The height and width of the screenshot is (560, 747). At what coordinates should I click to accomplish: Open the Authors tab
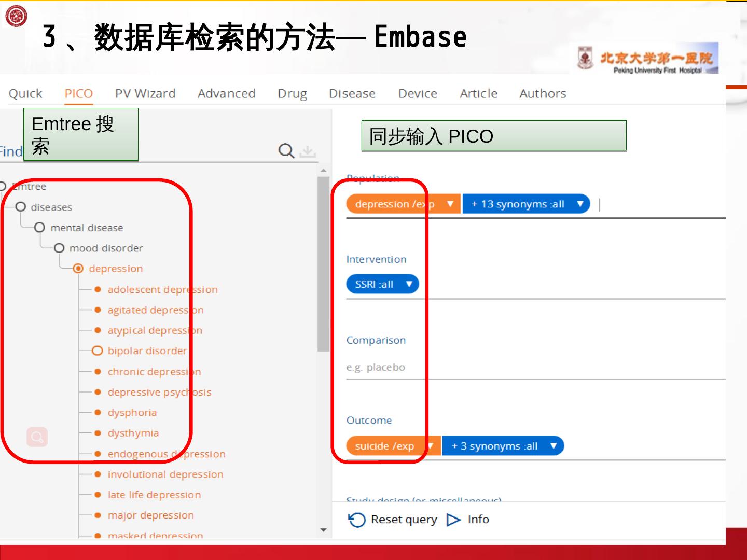(543, 93)
